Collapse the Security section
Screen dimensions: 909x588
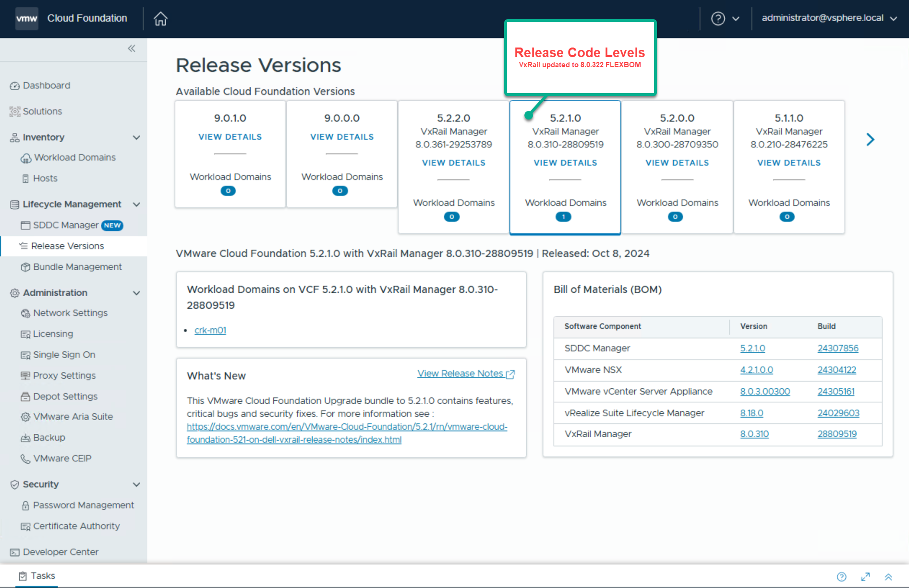pyautogui.click(x=136, y=485)
